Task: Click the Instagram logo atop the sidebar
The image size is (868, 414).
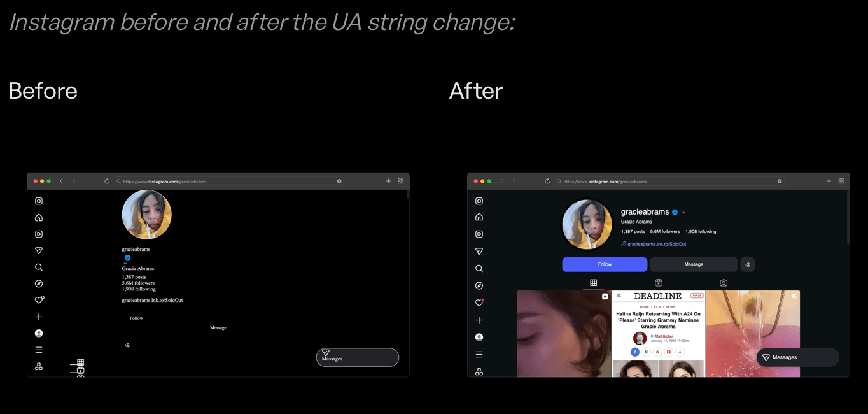Action: [x=479, y=201]
